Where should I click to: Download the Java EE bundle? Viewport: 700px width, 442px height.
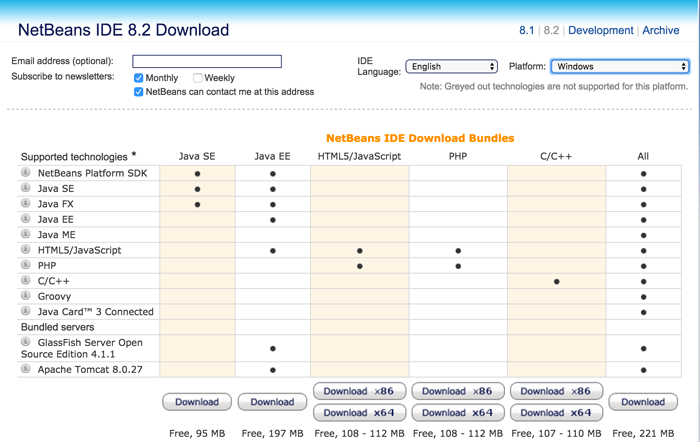(272, 402)
